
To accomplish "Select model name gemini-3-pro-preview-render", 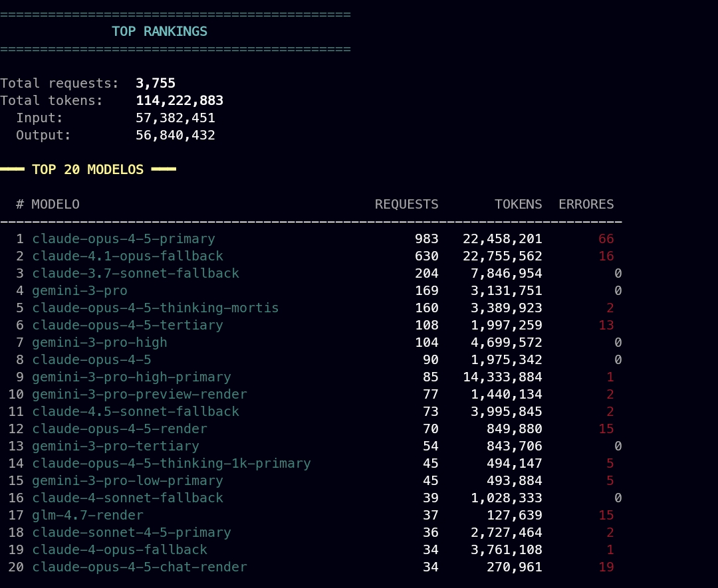I will click(140, 395).
